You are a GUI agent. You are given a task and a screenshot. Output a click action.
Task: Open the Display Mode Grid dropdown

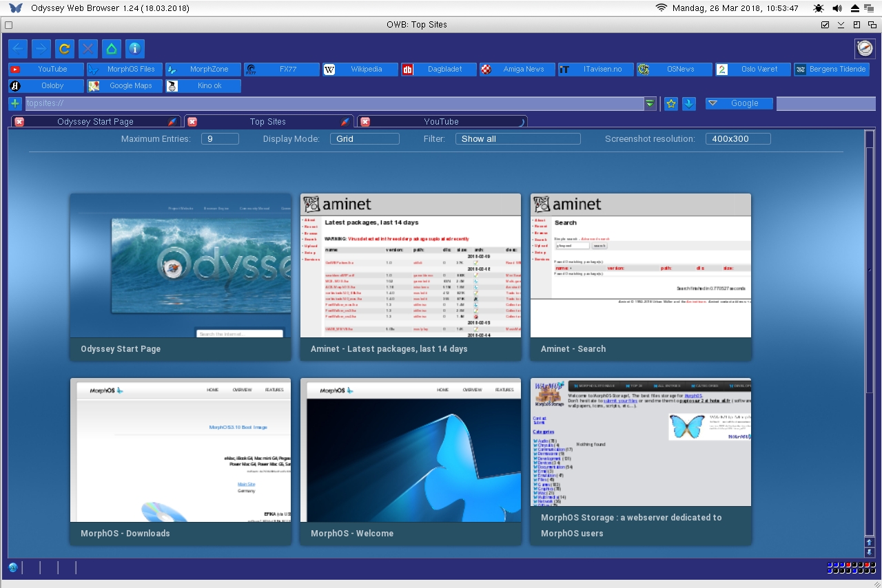click(x=365, y=139)
